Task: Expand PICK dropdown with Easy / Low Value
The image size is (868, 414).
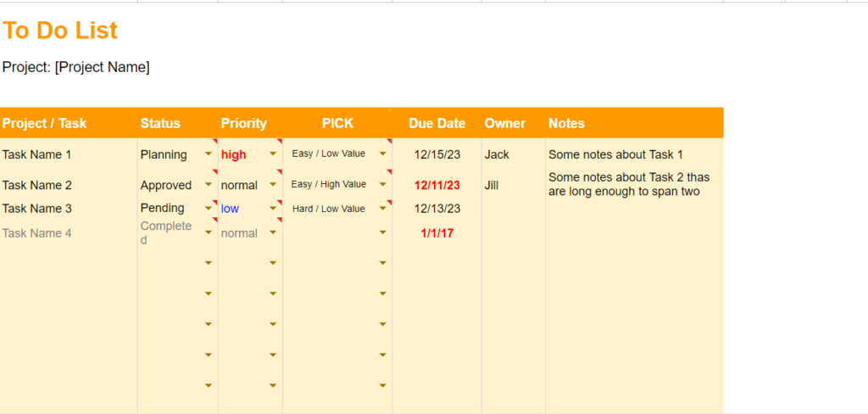Action: pos(382,154)
